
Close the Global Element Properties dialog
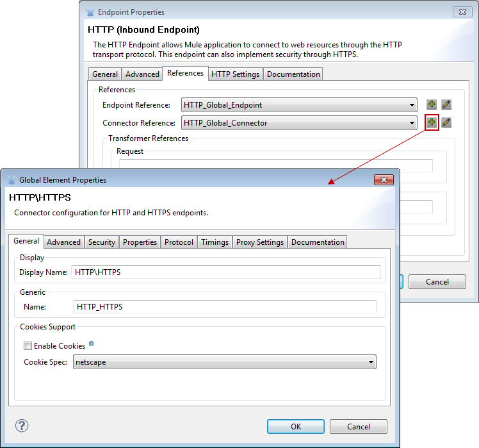[384, 180]
